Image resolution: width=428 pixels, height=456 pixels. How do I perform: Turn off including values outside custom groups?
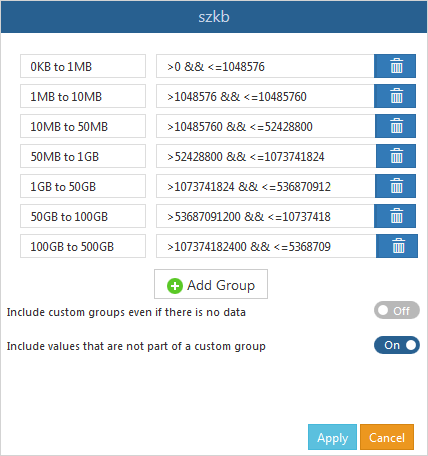(x=397, y=345)
